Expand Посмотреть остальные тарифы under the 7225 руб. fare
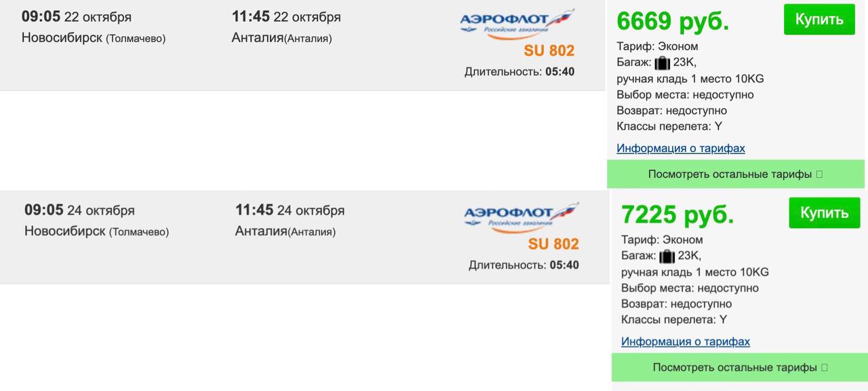This screenshot has height=391, width=868. (x=740, y=368)
